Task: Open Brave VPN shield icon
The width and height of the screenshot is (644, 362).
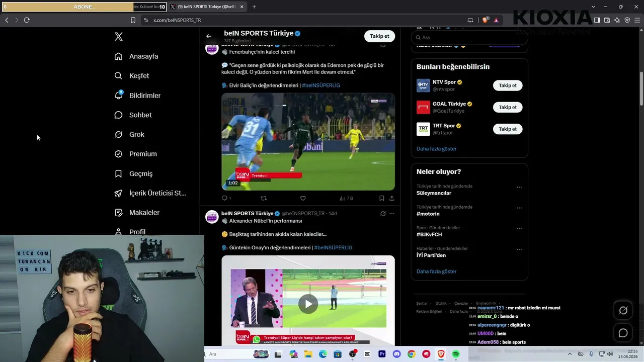Action: pos(627,20)
